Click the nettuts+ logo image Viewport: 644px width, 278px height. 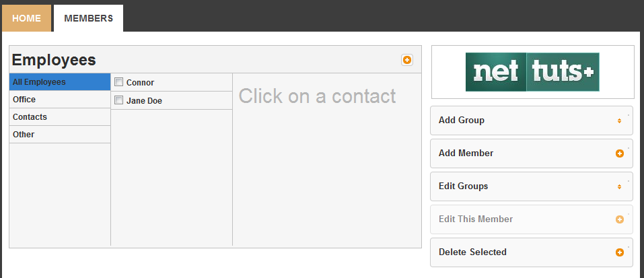[x=532, y=72]
